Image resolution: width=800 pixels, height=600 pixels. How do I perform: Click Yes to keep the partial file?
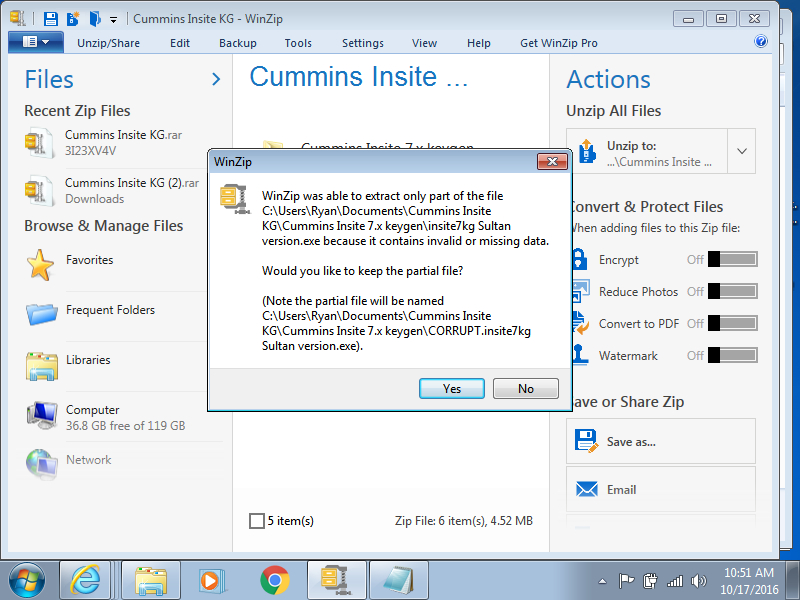[452, 389]
